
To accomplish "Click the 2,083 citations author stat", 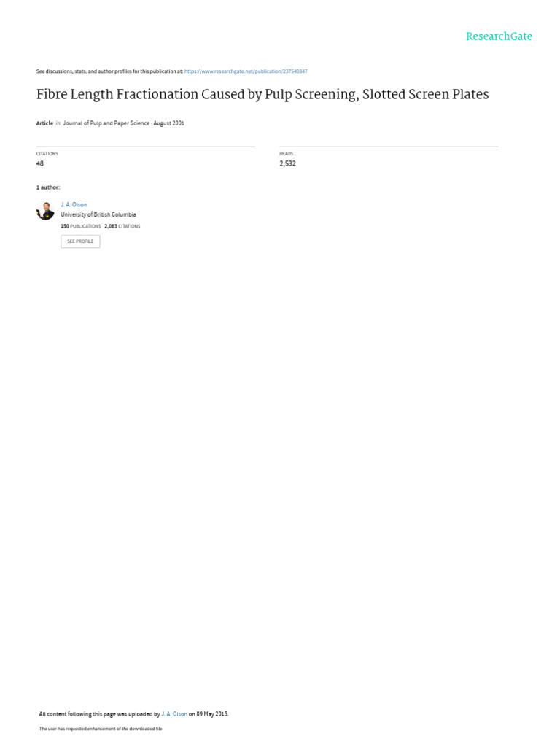I will (x=122, y=226).
